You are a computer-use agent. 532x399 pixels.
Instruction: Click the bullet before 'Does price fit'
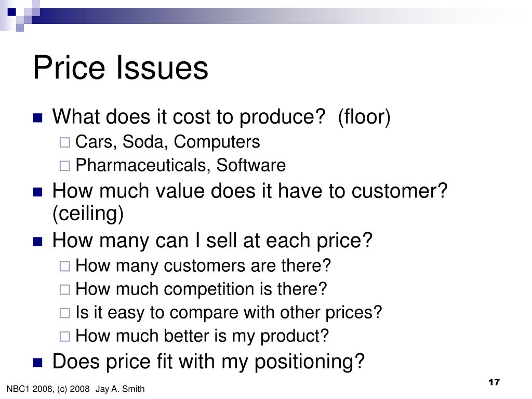pos(37,363)
